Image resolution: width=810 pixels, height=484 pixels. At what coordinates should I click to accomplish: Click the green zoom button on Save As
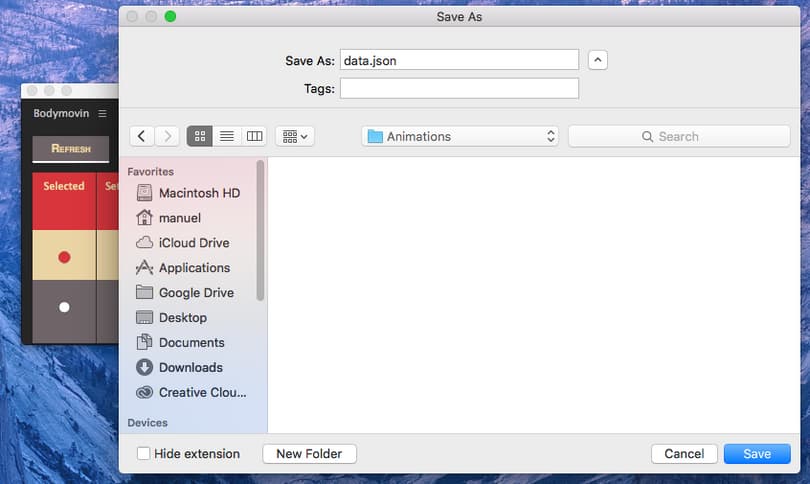[170, 17]
